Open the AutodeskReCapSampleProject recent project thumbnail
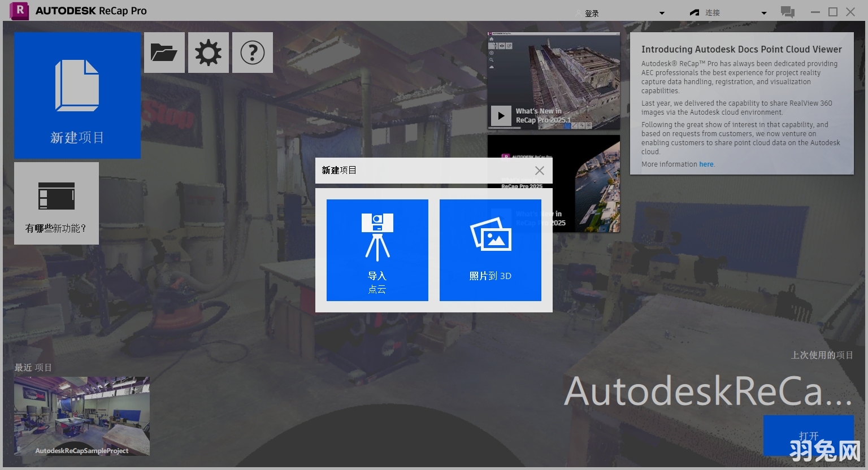868x470 pixels. [x=81, y=416]
